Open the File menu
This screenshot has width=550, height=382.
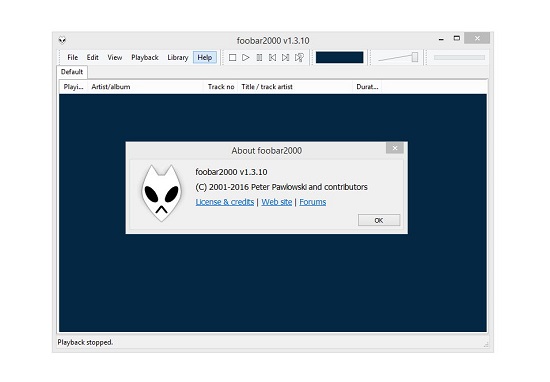coord(73,58)
